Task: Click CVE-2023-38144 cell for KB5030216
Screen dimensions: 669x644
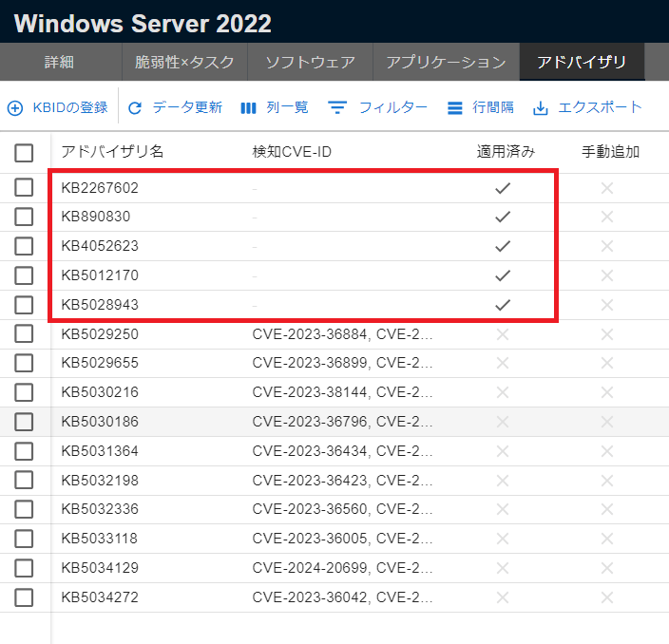Action: pyautogui.click(x=343, y=392)
